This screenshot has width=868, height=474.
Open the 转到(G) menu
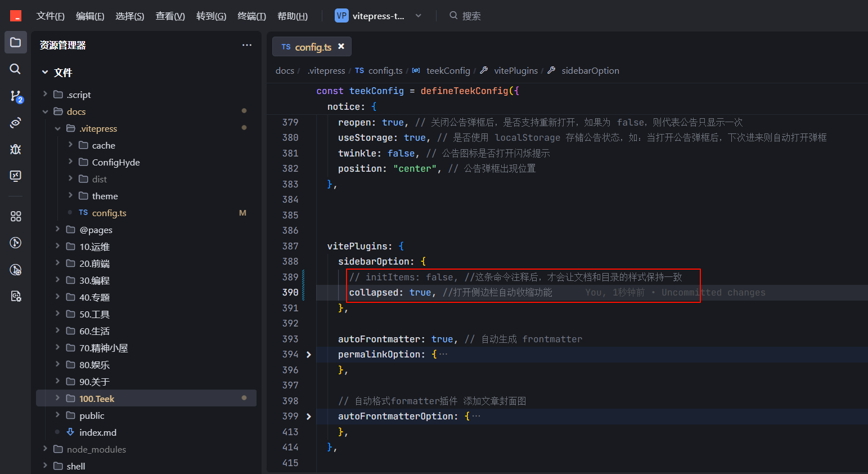211,16
